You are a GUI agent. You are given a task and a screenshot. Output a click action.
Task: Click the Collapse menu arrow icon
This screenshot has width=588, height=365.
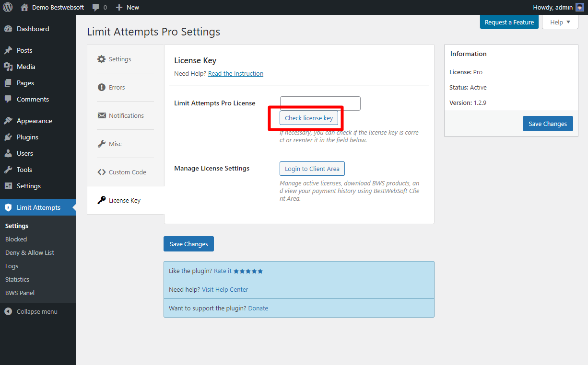tap(8, 311)
